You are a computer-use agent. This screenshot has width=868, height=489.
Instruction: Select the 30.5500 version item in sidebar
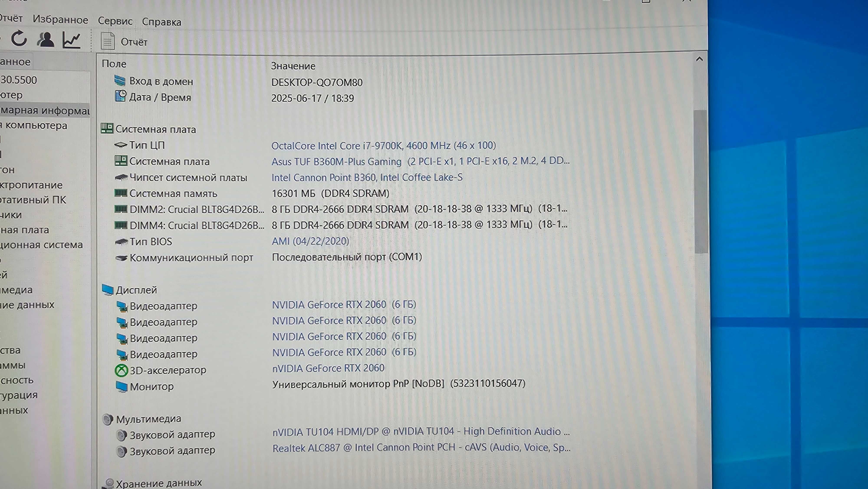18,80
